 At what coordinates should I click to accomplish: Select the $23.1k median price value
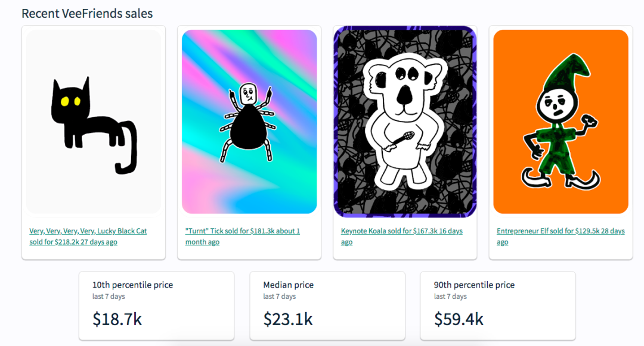(288, 319)
